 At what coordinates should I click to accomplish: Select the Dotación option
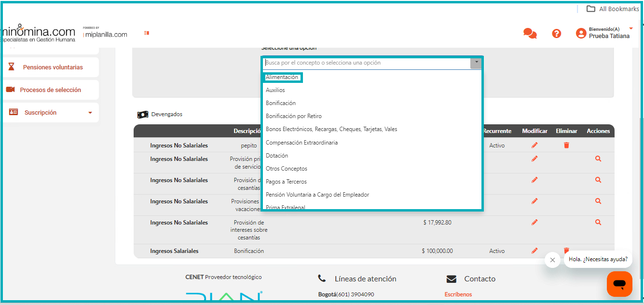[277, 156]
